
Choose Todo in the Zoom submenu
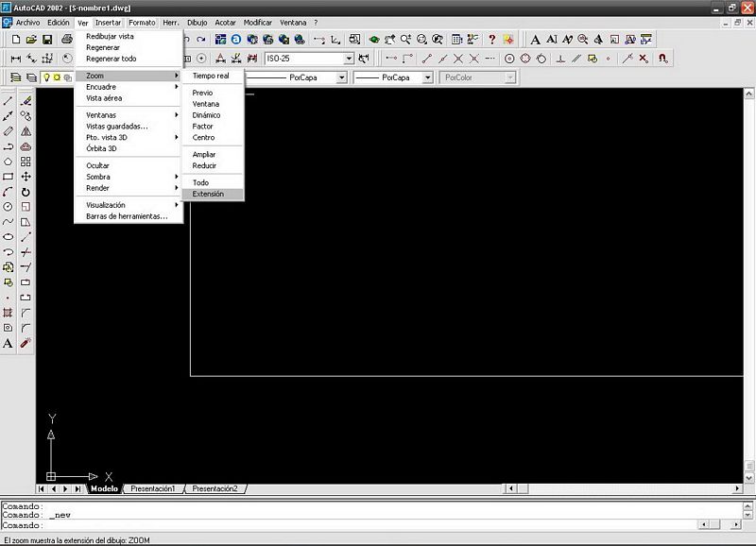pos(213,182)
